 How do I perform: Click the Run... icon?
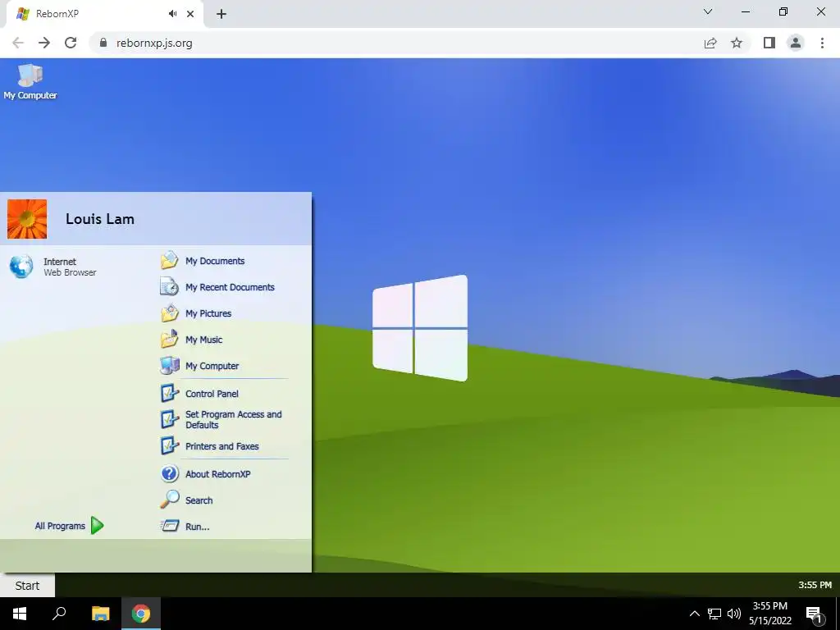point(169,526)
